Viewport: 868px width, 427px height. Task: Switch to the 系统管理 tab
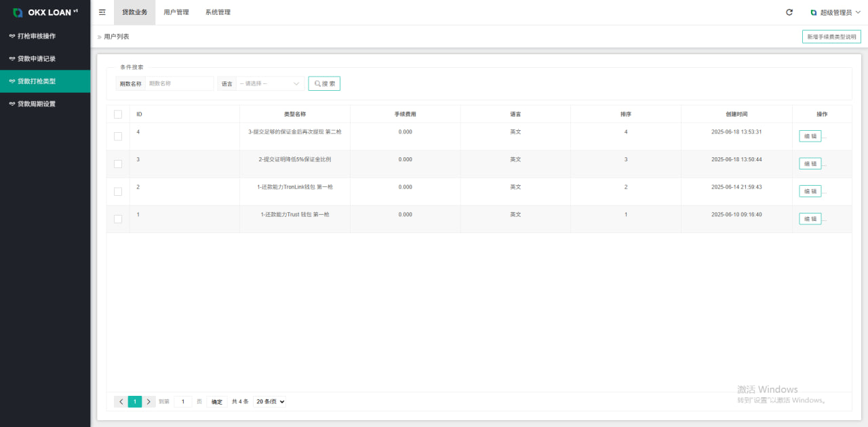point(218,12)
